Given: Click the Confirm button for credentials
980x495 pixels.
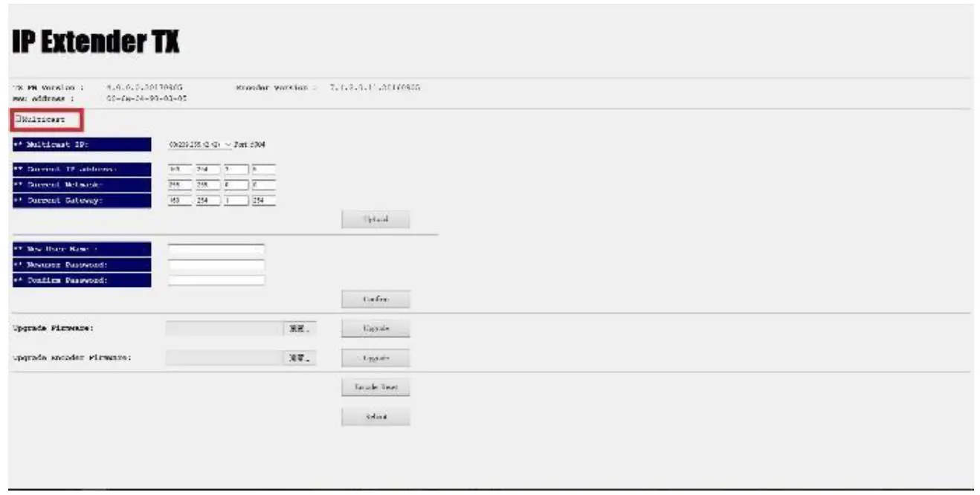Looking at the screenshot, I should (375, 300).
